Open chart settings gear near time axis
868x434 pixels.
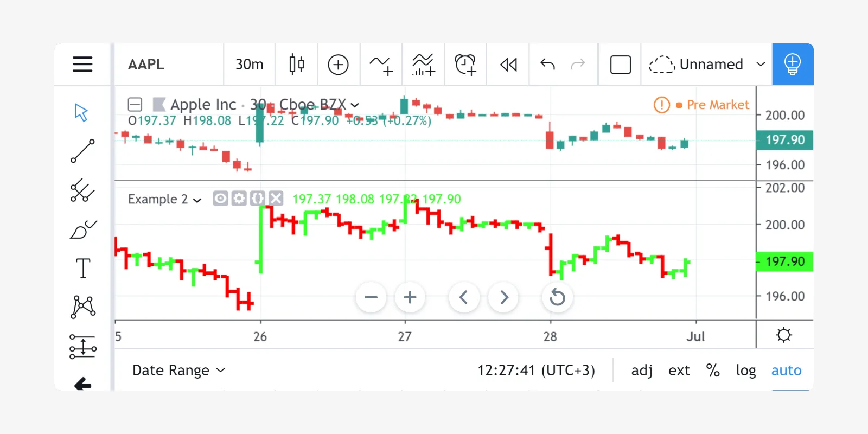pyautogui.click(x=784, y=335)
